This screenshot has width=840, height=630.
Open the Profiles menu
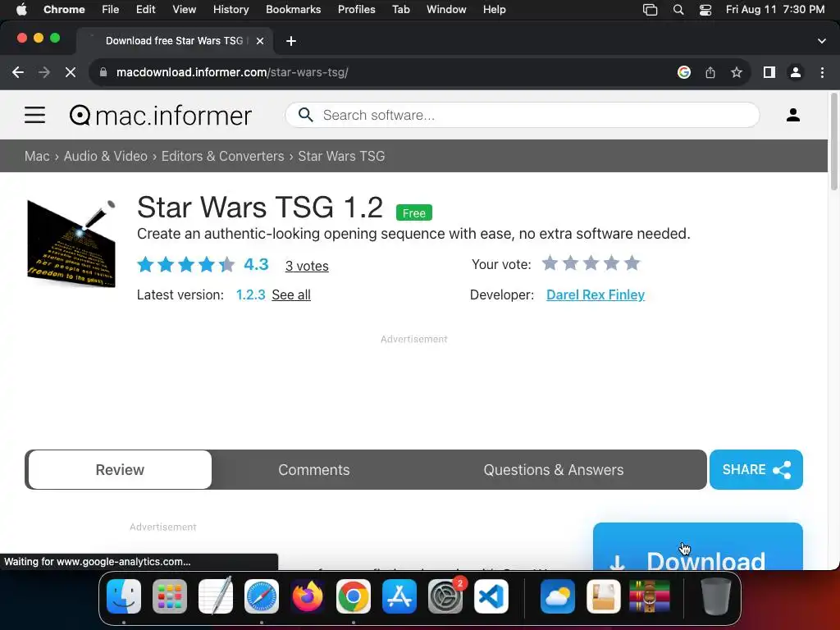coord(356,9)
